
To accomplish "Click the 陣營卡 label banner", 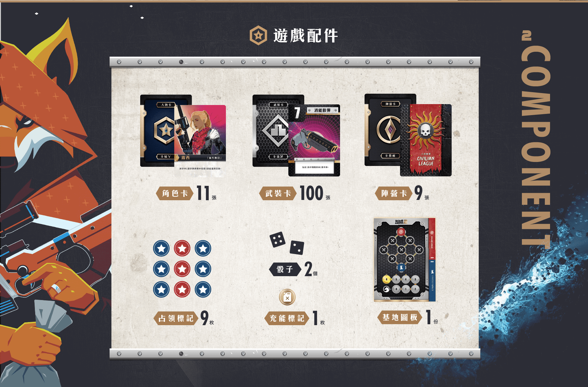I will [394, 193].
